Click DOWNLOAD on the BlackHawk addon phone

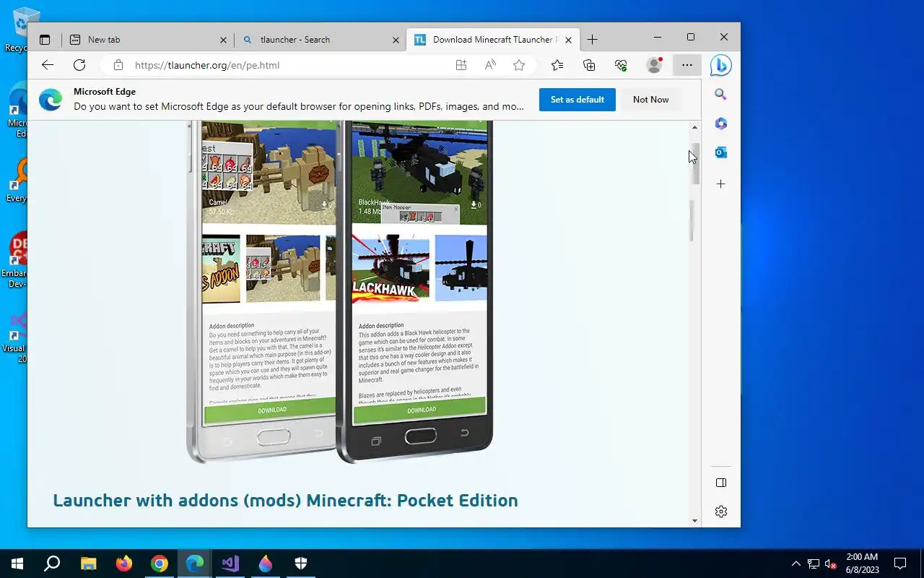click(421, 410)
